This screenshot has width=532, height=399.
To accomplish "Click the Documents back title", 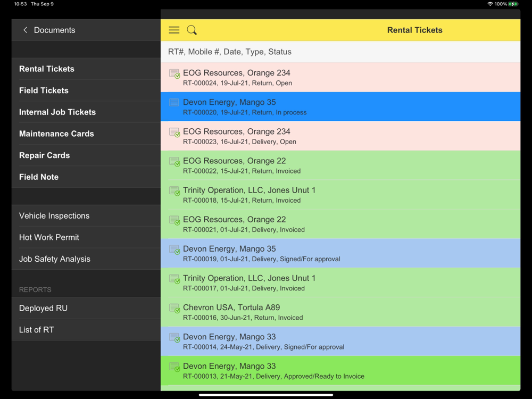I will tap(54, 30).
